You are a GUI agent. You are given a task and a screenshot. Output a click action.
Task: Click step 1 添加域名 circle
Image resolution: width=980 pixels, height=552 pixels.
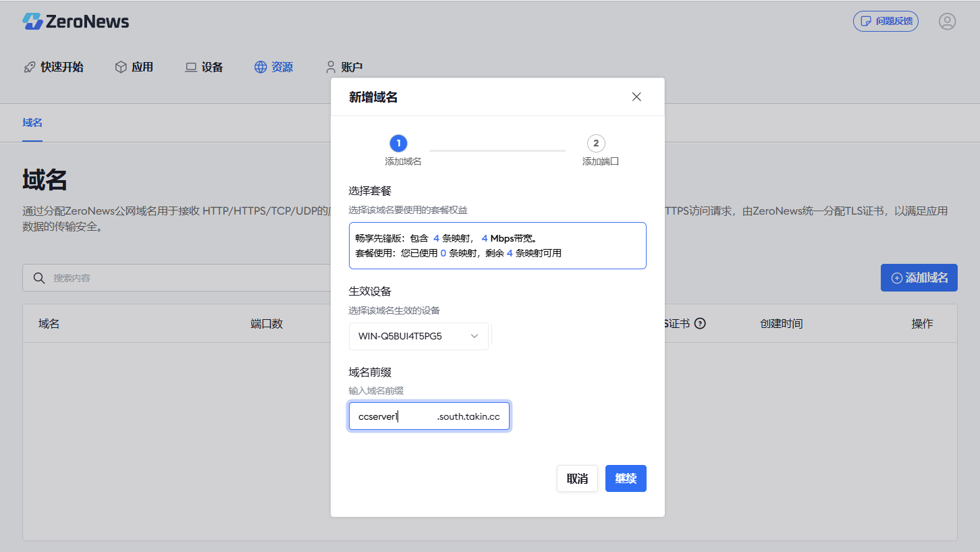398,143
